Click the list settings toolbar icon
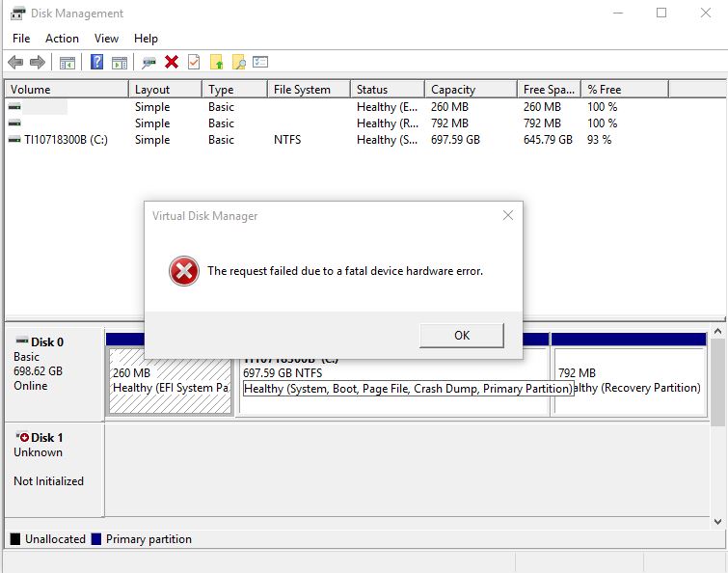 coord(260,62)
